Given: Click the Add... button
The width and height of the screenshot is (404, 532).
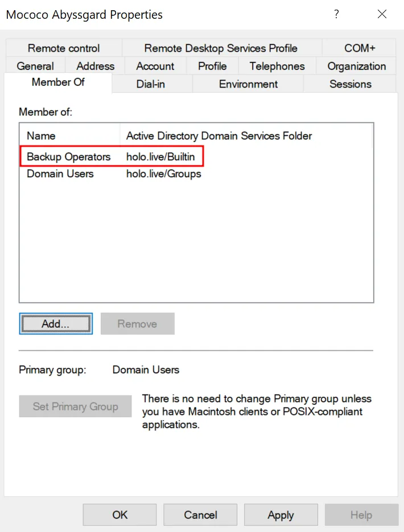Looking at the screenshot, I should (x=56, y=323).
